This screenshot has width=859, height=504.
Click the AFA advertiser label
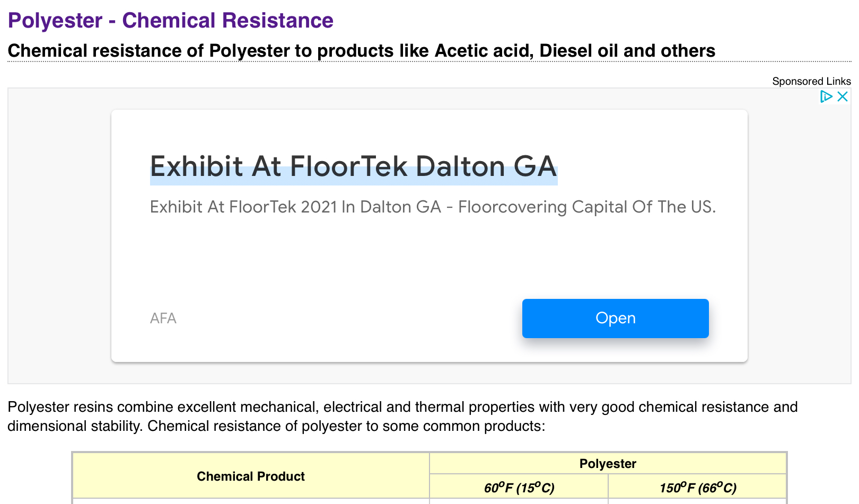coord(163,318)
